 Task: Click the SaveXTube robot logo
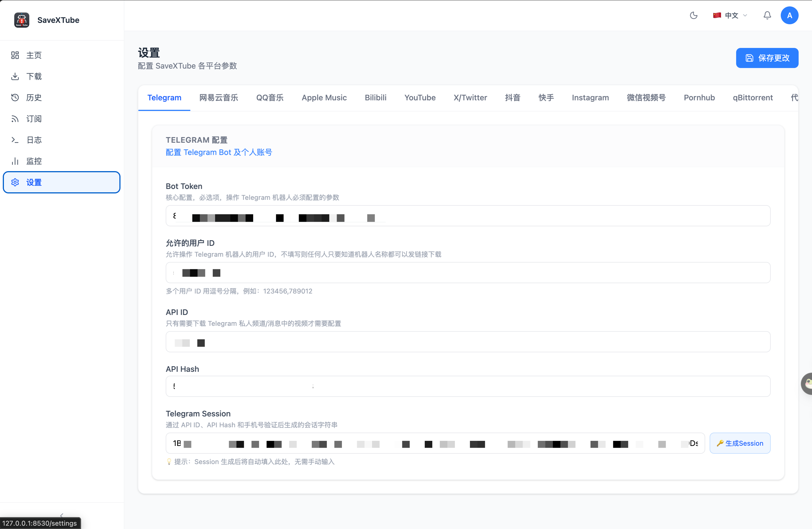point(21,20)
